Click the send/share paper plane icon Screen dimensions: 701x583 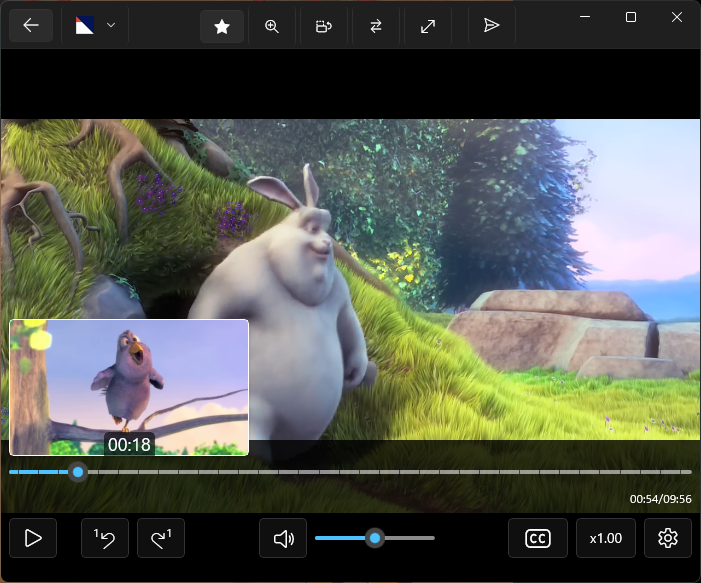point(491,25)
